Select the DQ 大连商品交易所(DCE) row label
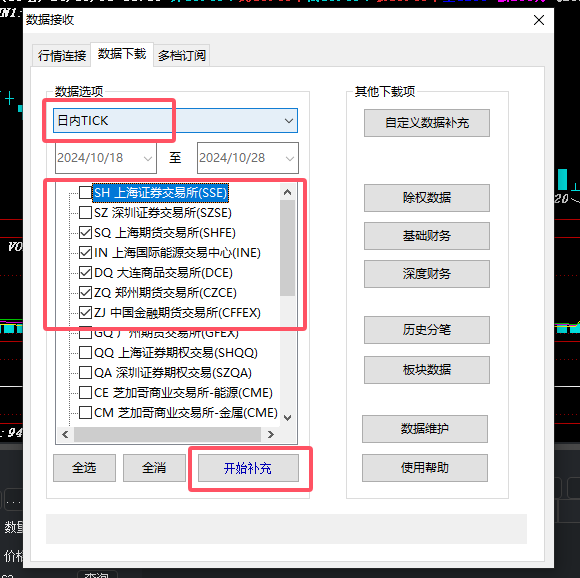Viewport: 580px width, 578px height. tap(163, 273)
